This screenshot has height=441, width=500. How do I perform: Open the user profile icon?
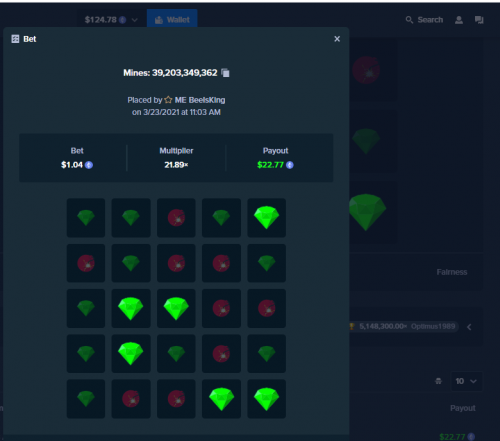[459, 20]
